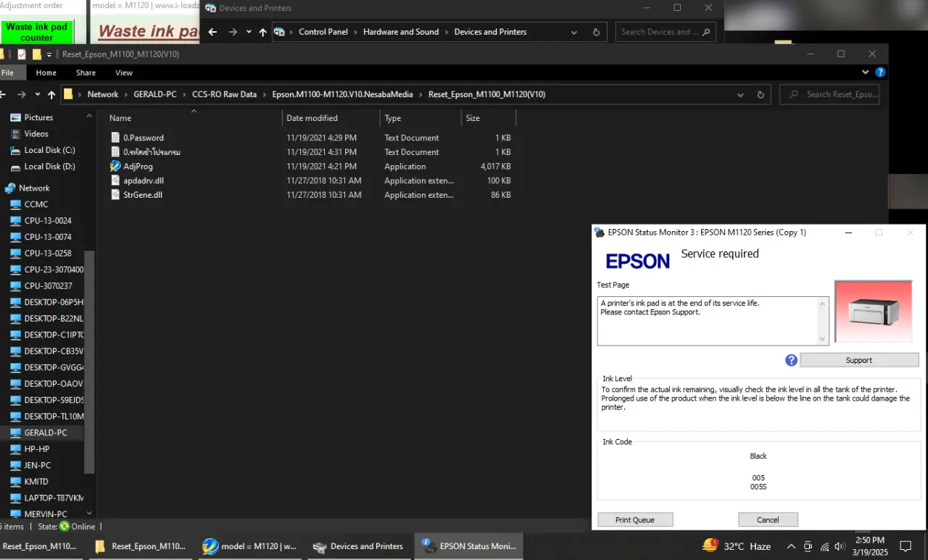Click the volume icon in system tray
This screenshot has height=560, width=928.
(x=840, y=546)
